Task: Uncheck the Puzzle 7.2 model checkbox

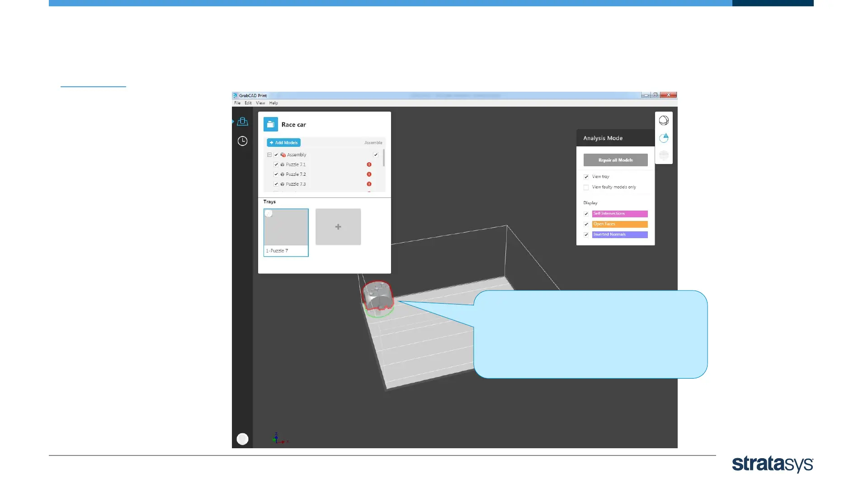Action: 276,174
